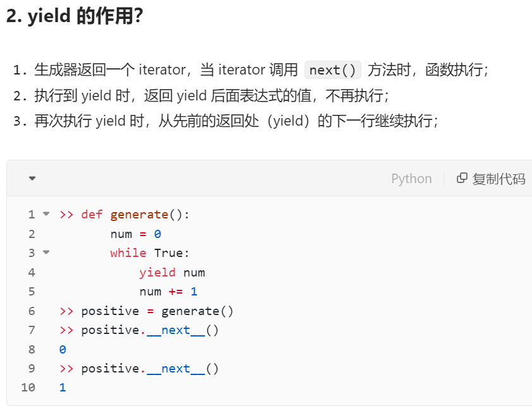Click the __next__ call on line 9
532x411 pixels.
pos(176,368)
